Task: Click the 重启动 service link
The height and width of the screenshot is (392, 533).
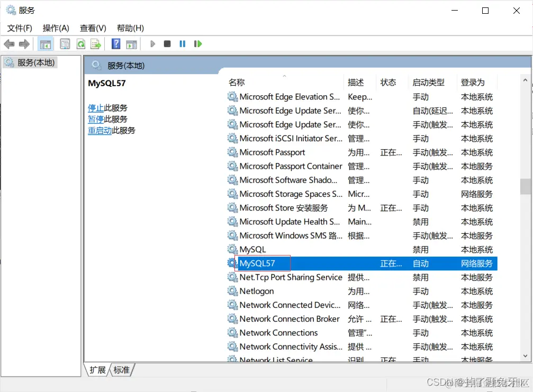Action: [x=100, y=131]
